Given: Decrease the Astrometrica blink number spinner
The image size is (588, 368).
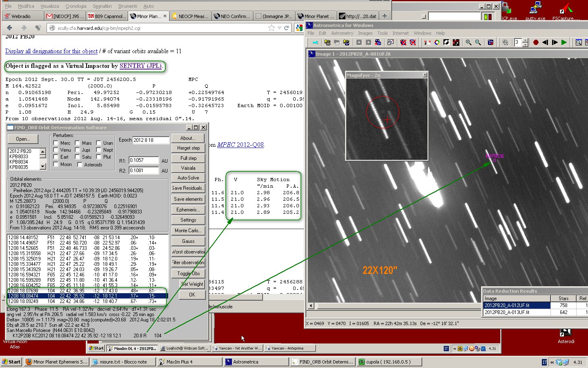Looking at the screenshot, I should coord(525,45).
